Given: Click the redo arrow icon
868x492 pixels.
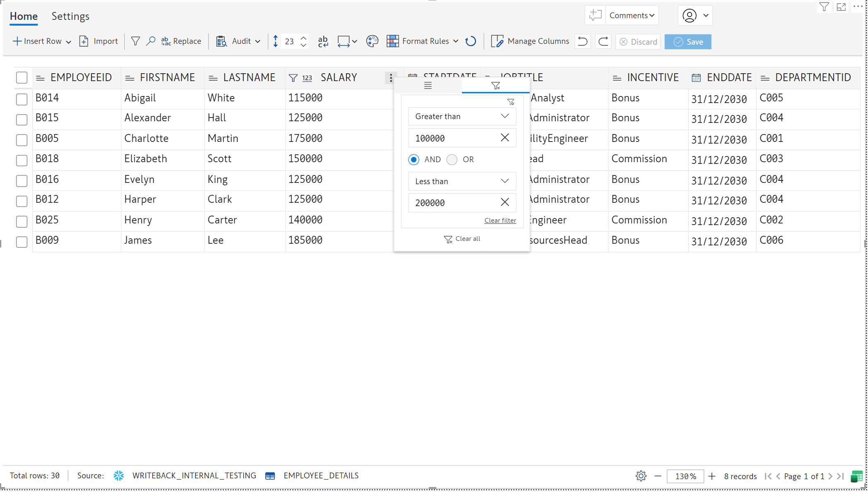Looking at the screenshot, I should (x=603, y=41).
